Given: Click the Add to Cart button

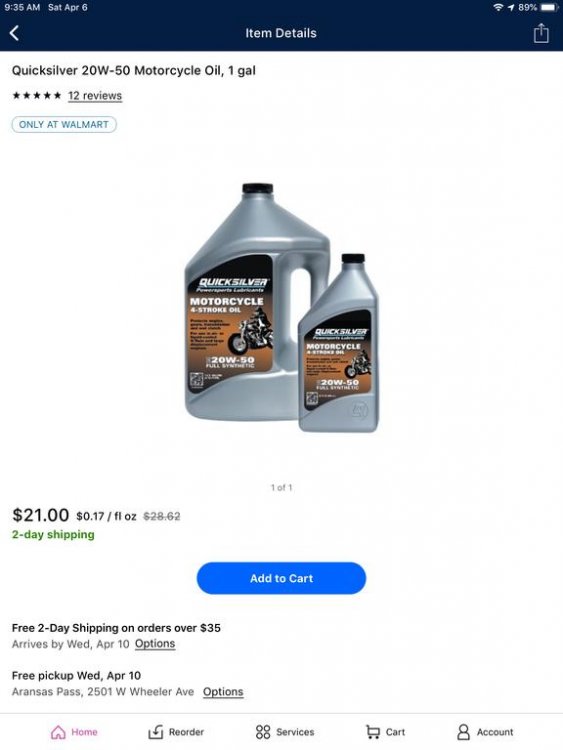Looking at the screenshot, I should coord(281,578).
